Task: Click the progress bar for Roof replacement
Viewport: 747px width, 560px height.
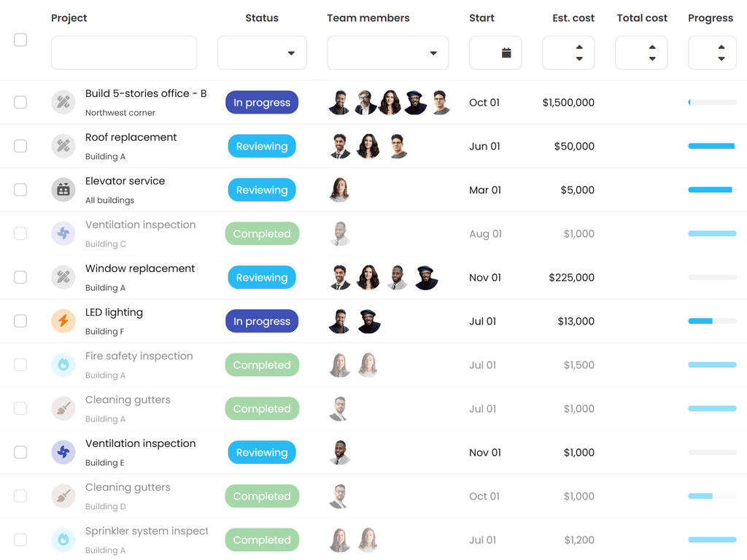Action: tap(712, 146)
